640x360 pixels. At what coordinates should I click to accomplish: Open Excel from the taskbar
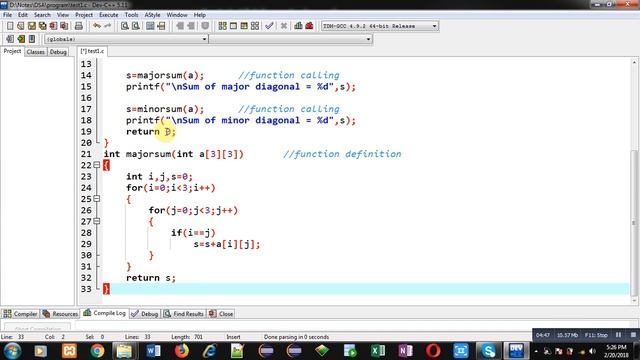pos(378,351)
